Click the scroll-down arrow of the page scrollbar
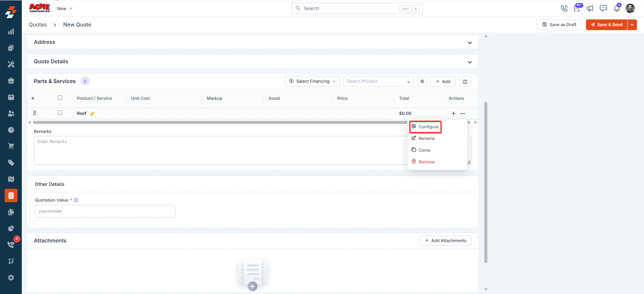Image resolution: width=644 pixels, height=294 pixels. pos(486,290)
